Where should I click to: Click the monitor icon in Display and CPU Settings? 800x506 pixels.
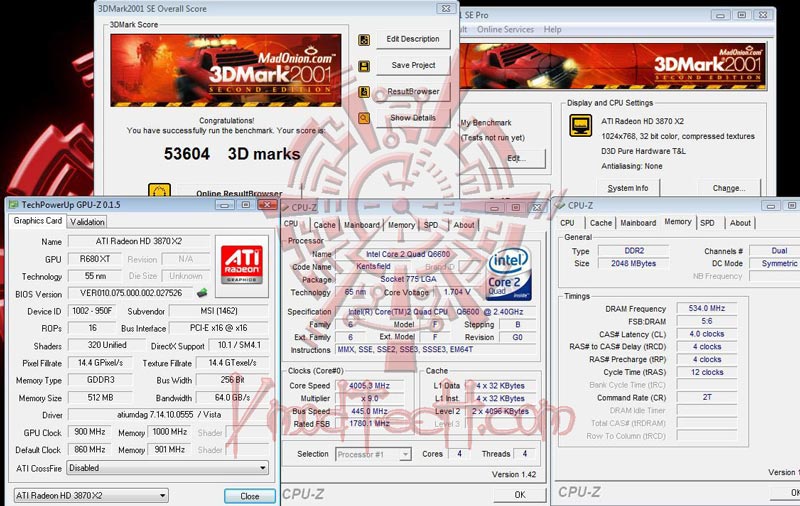581,125
